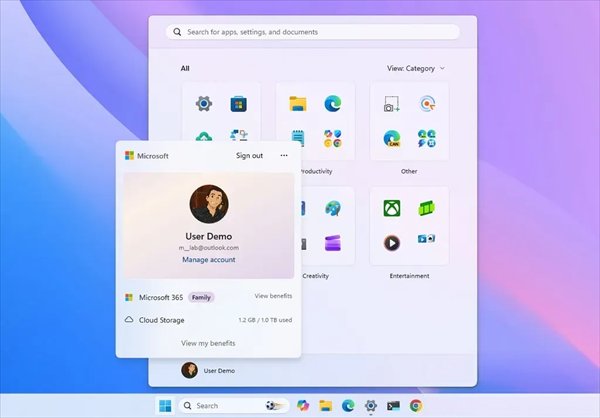Image resolution: width=600 pixels, height=418 pixels.
Task: Open the Xbox app in Entertainment
Action: 392,208
